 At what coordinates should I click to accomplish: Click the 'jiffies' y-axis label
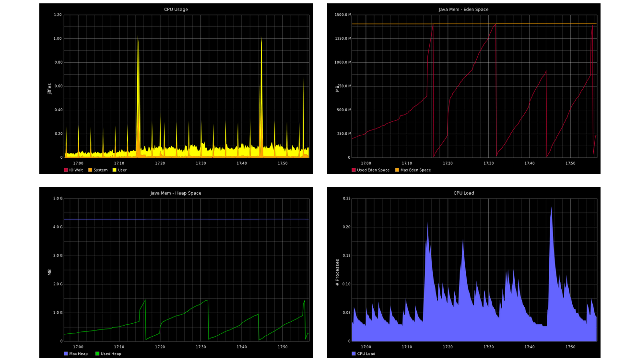tap(49, 88)
